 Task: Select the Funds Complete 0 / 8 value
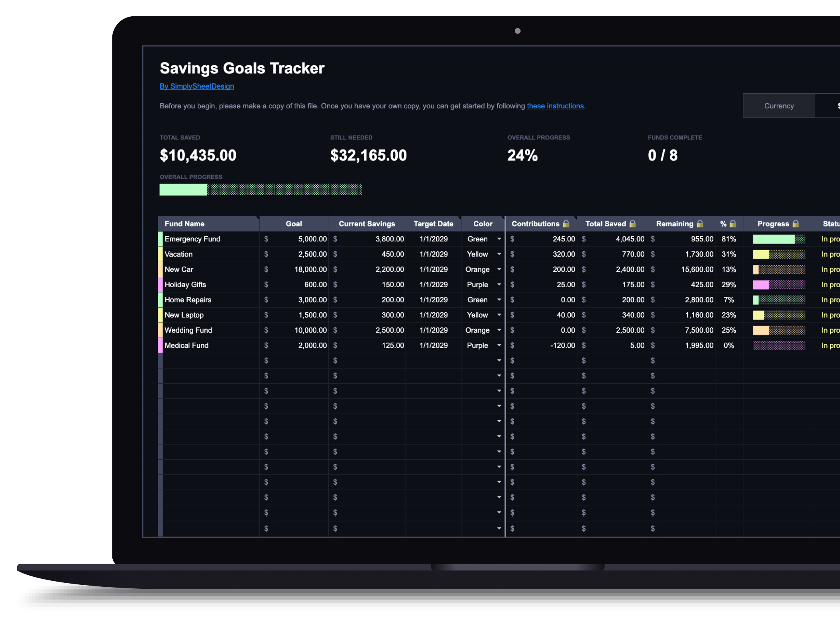[663, 155]
